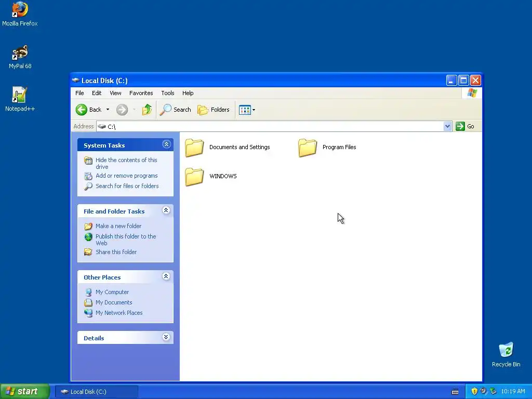Open Search with the magnifier icon

pos(176,110)
